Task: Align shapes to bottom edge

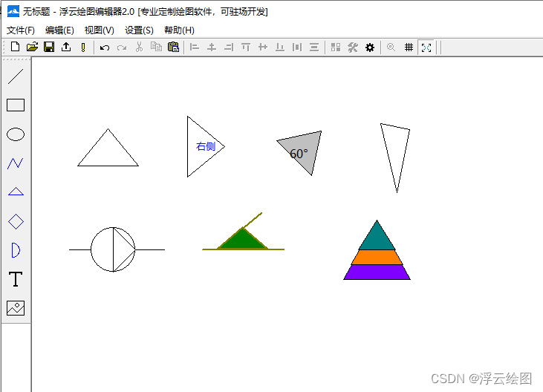Action: coord(280,48)
